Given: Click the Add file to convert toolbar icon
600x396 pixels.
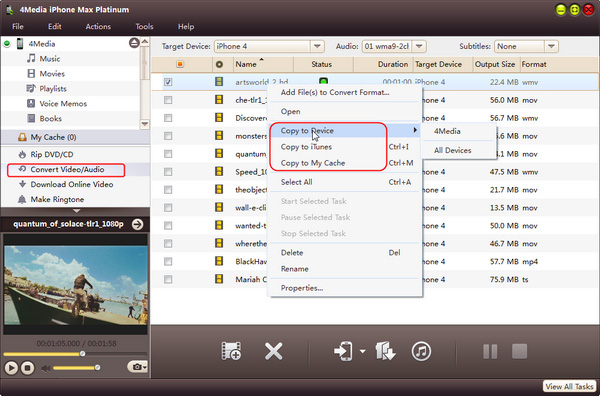Looking at the screenshot, I should pyautogui.click(x=231, y=351).
